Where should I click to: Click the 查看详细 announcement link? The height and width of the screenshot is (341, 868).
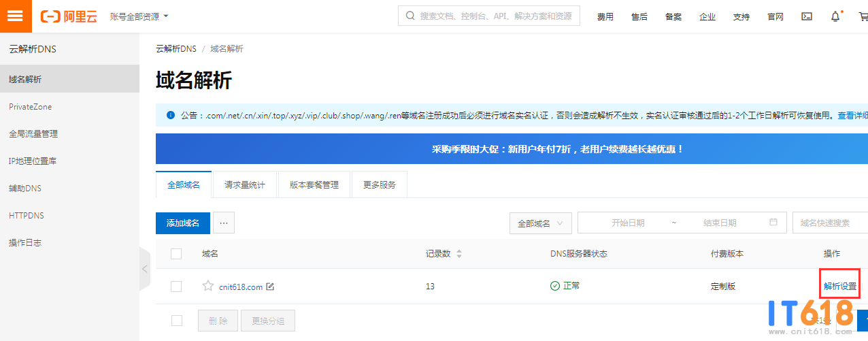(x=852, y=116)
